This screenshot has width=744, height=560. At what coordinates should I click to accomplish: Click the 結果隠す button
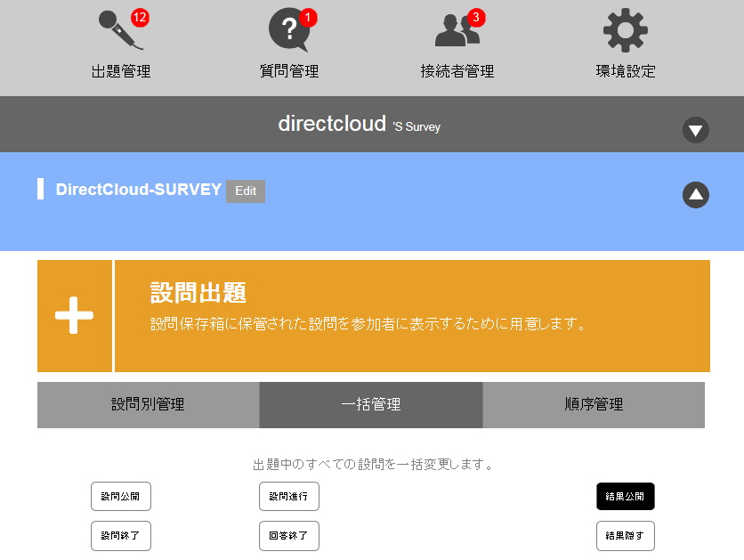(626, 536)
